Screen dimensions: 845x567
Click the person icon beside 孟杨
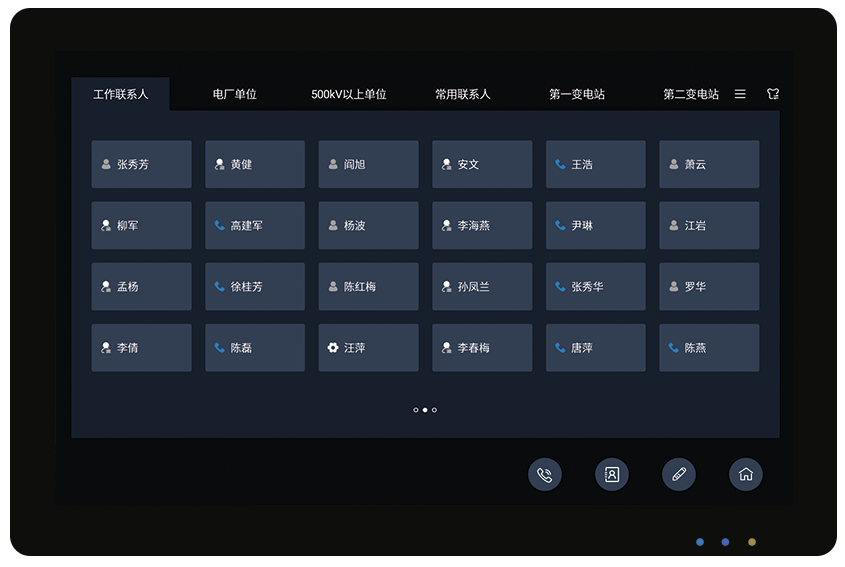click(106, 287)
